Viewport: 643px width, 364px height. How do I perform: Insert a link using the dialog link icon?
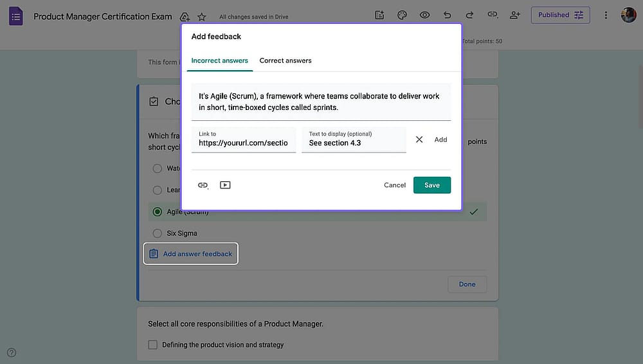[x=203, y=185]
